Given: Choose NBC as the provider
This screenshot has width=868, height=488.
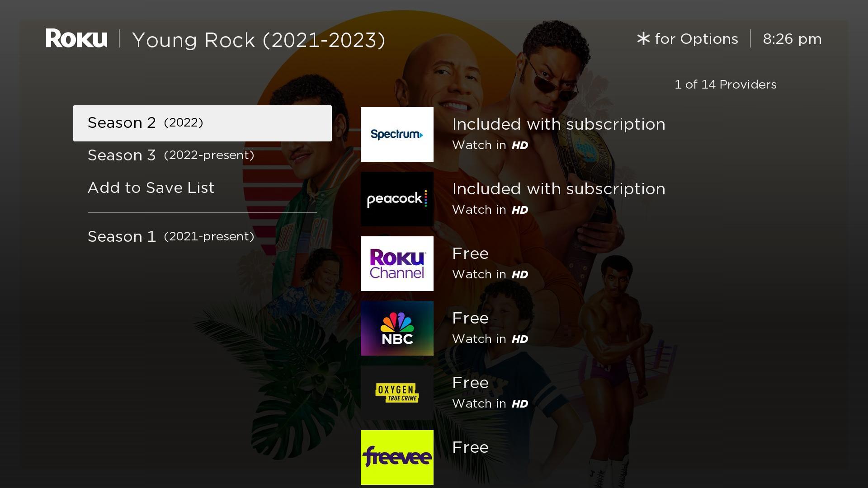Looking at the screenshot, I should click(x=397, y=328).
